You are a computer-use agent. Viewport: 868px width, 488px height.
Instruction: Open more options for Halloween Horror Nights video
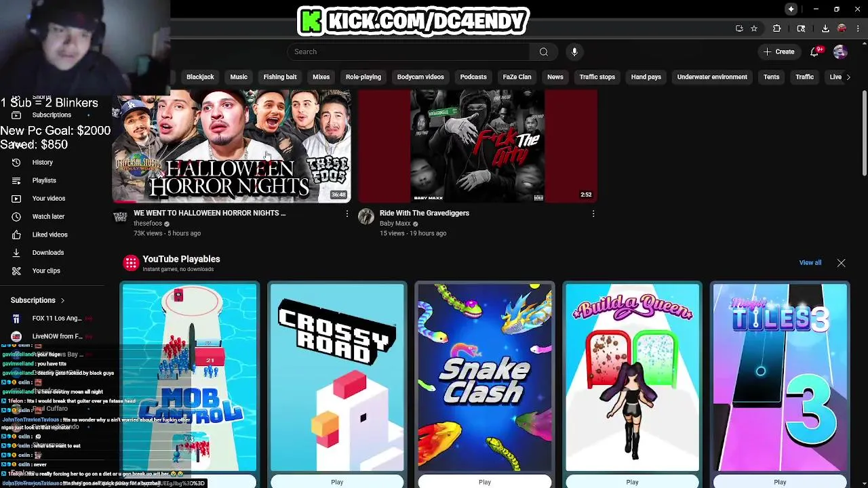point(347,214)
